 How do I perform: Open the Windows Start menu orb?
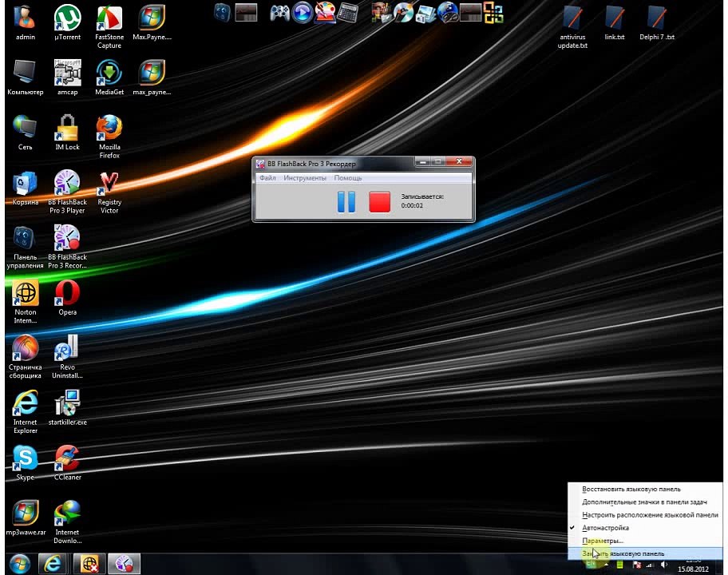tap(19, 564)
